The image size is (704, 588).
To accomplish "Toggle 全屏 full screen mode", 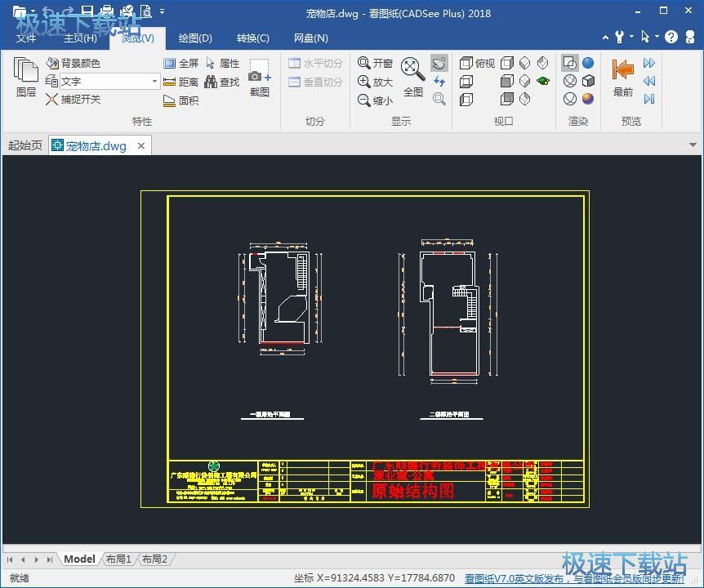I will click(x=180, y=63).
